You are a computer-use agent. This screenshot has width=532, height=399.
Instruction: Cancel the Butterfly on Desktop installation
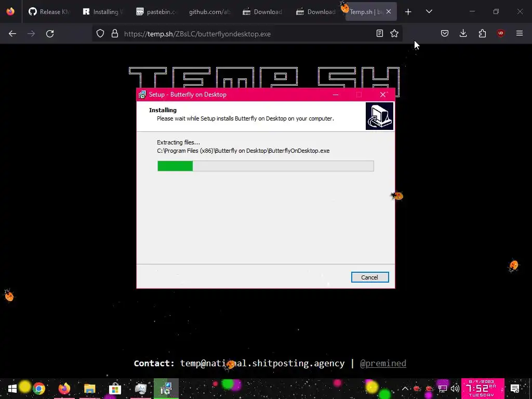point(370,277)
